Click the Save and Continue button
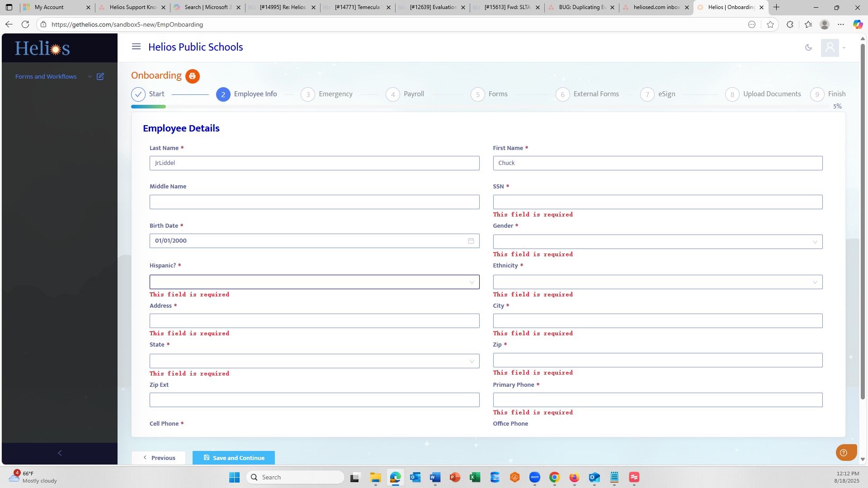This screenshot has width=868, height=488. point(234,458)
